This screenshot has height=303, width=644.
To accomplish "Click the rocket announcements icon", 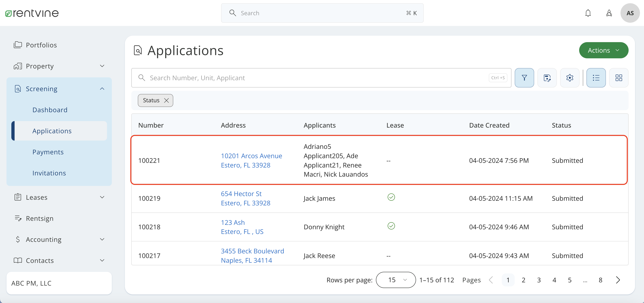I will click(609, 13).
